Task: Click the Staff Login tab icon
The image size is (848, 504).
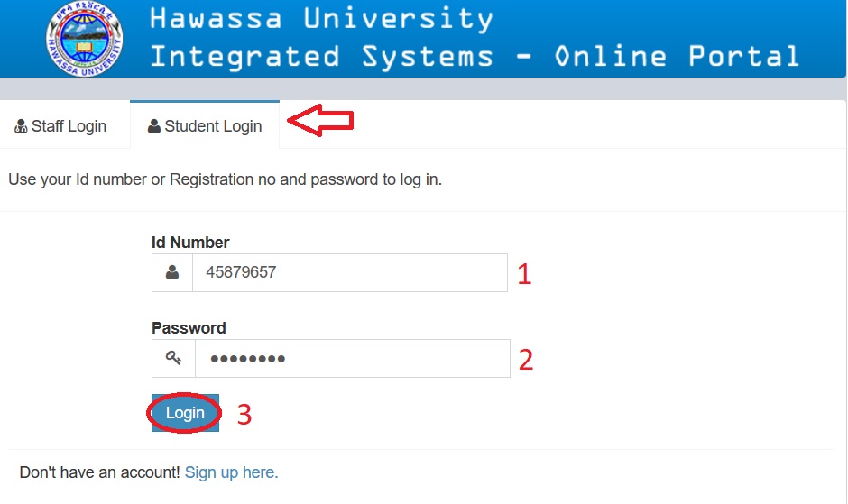Action: (x=21, y=127)
